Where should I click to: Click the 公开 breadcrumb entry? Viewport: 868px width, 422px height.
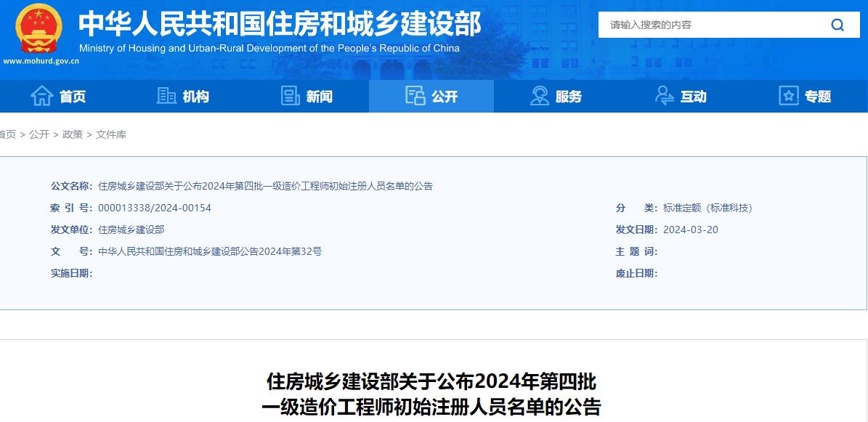(38, 134)
